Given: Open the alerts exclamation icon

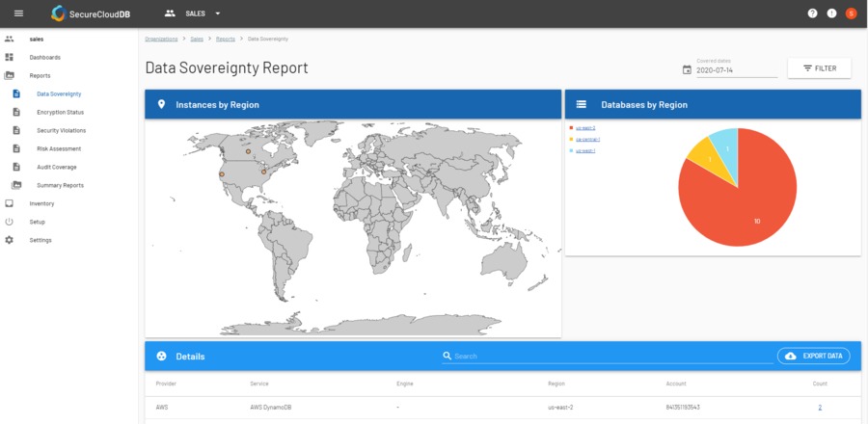Looking at the screenshot, I should [x=831, y=13].
